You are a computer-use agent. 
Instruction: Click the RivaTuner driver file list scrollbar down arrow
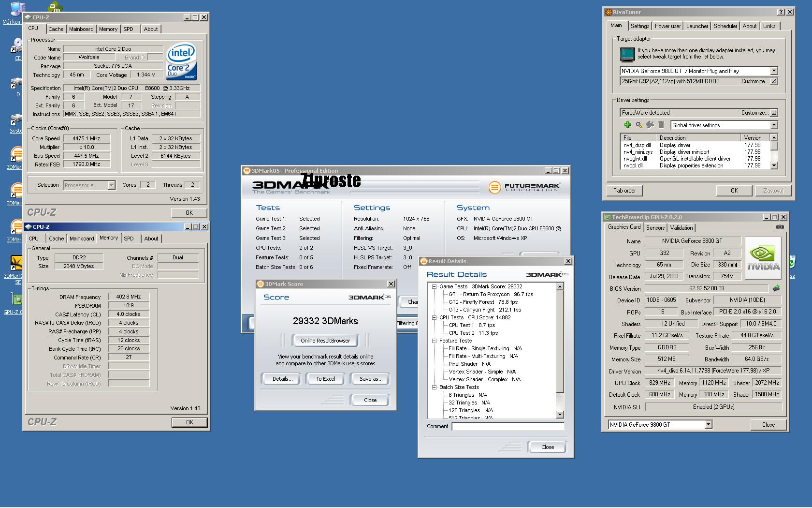(x=774, y=165)
